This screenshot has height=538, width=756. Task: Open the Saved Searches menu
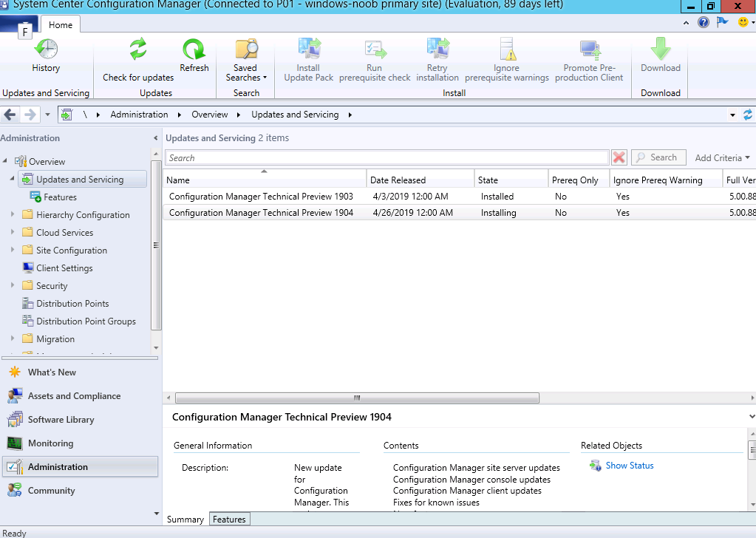click(x=246, y=61)
